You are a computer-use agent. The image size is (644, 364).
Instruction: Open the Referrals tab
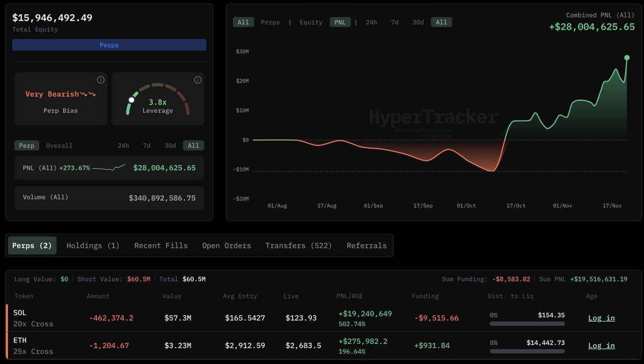pyautogui.click(x=367, y=245)
